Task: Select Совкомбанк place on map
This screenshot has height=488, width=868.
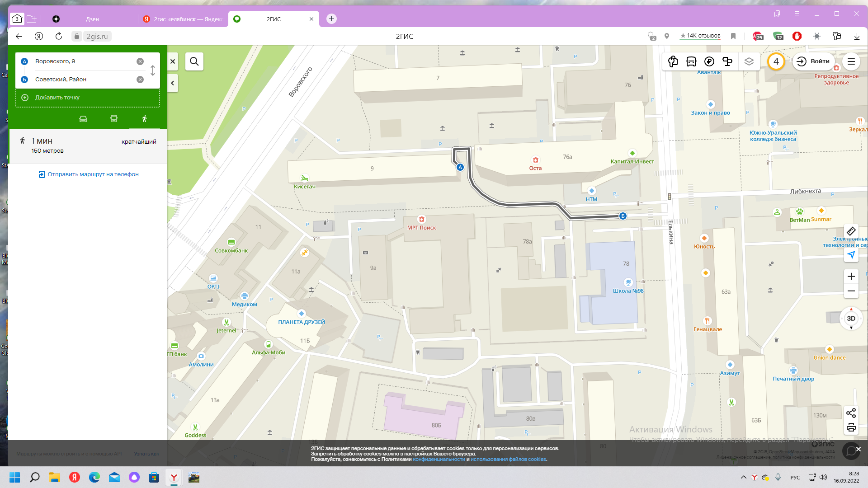Action: coord(231,251)
